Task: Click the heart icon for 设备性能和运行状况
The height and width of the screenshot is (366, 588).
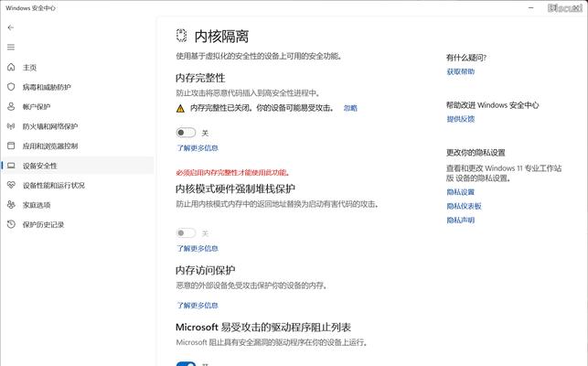Action: point(11,185)
